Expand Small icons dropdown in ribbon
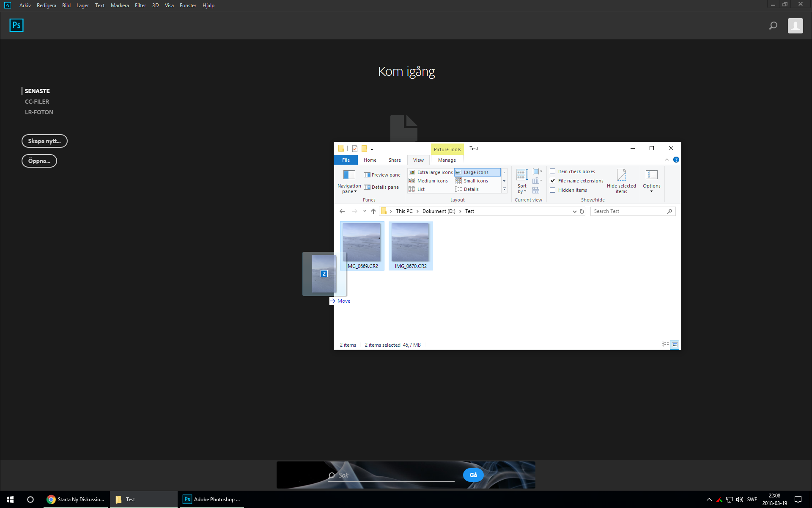The width and height of the screenshot is (812, 508). pos(504,180)
